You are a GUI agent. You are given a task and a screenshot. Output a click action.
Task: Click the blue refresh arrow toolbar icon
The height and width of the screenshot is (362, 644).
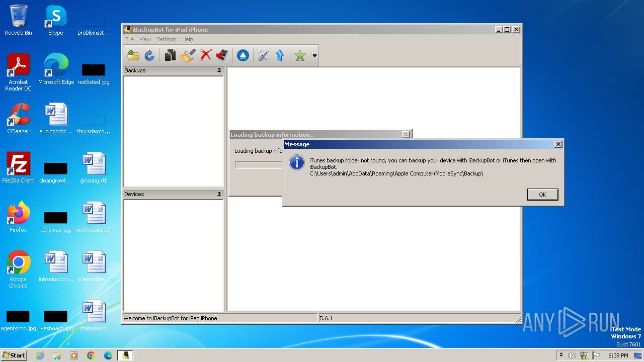point(149,55)
